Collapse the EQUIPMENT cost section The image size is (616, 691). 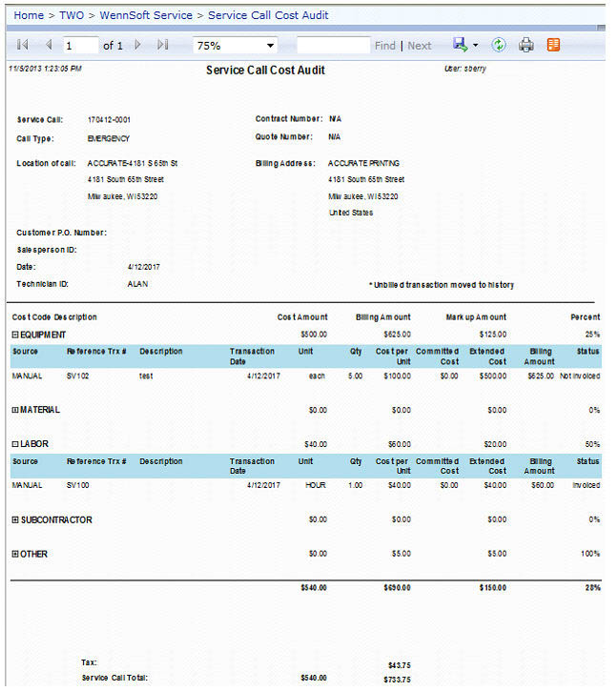[x=15, y=335]
